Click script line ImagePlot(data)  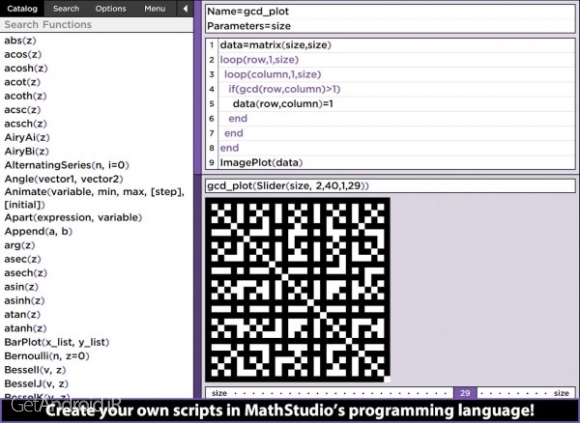397,162
